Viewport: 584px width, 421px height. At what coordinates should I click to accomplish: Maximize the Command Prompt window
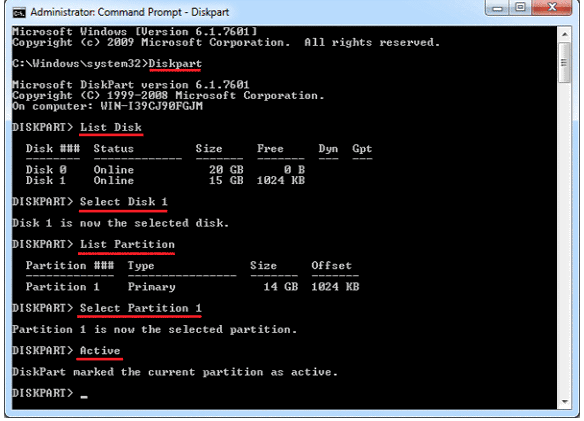point(521,8)
